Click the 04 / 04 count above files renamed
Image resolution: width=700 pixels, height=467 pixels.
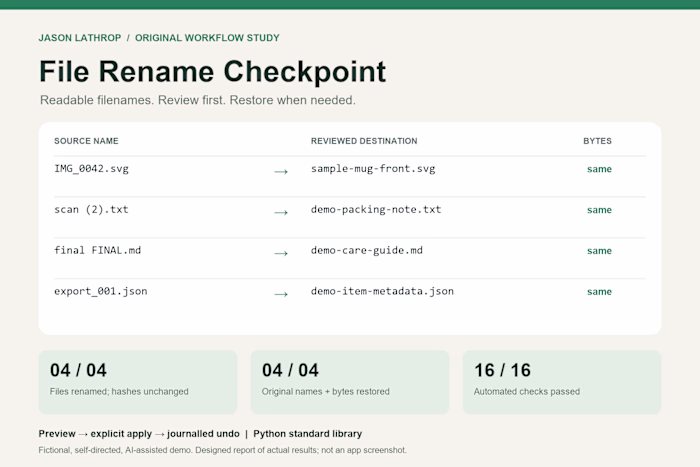[78, 371]
